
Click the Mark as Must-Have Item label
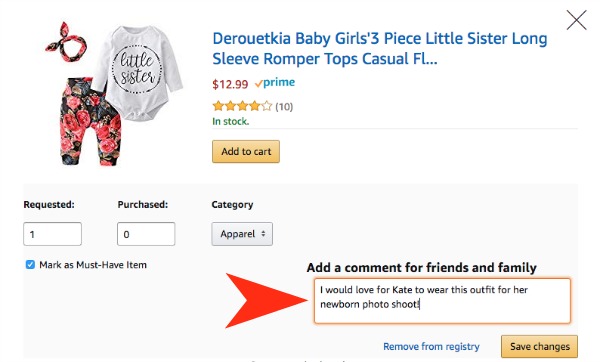point(93,265)
